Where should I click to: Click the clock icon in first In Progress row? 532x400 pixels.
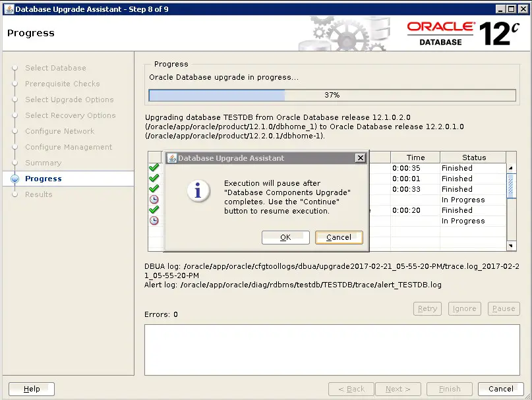(x=154, y=200)
